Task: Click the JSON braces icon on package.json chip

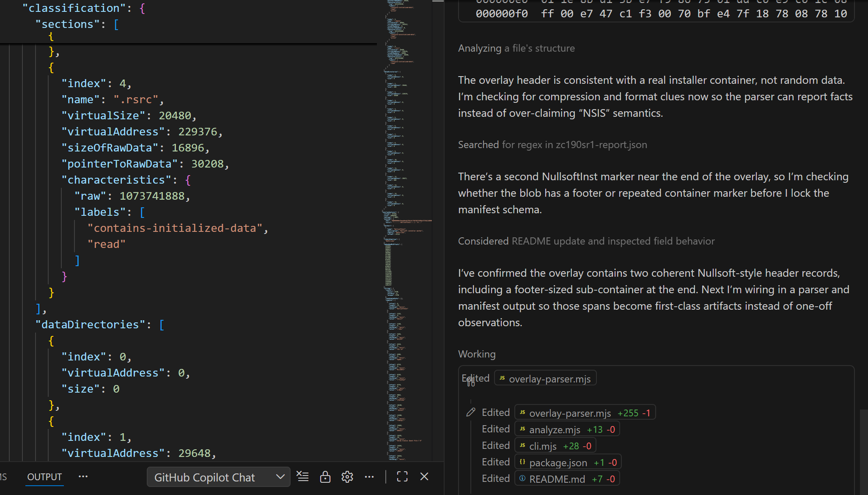Action: click(523, 462)
